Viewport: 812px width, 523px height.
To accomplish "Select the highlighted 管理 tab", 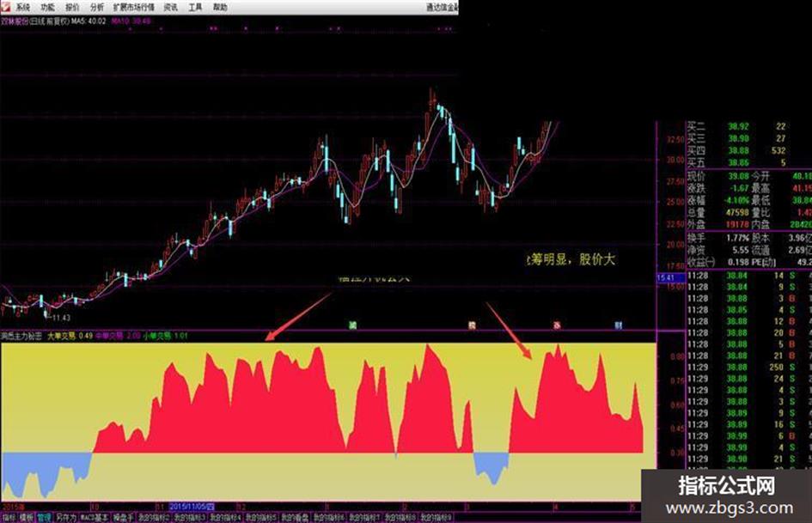I will pos(44,517).
